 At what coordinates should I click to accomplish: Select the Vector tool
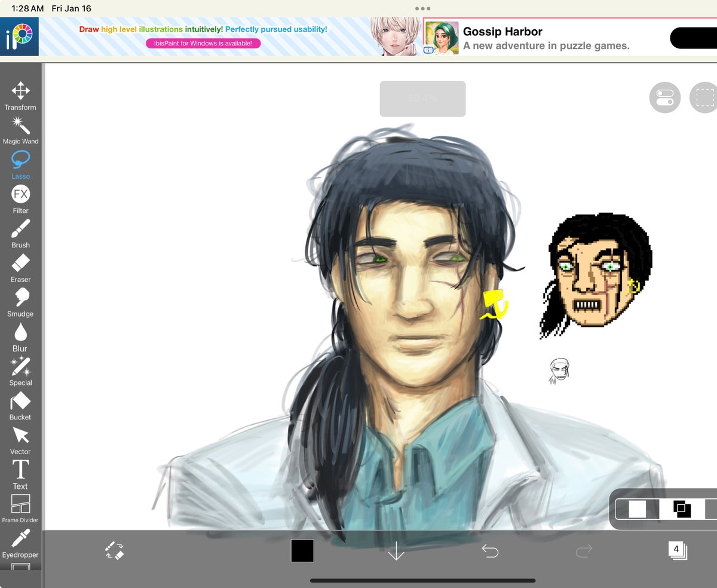[20, 440]
